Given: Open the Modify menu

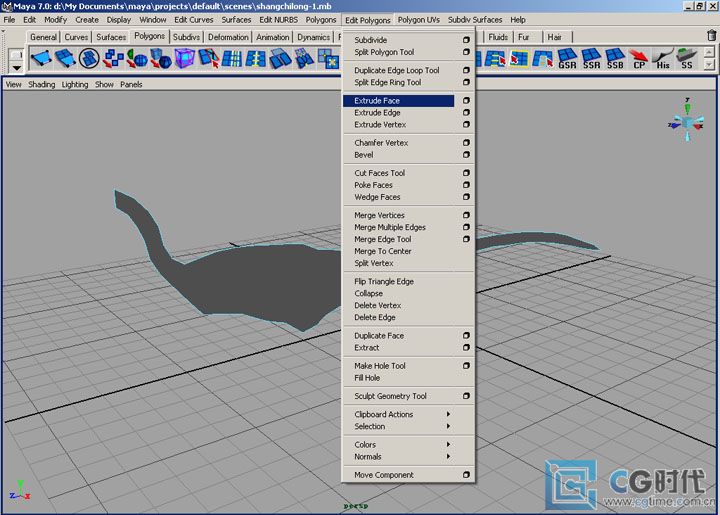Looking at the screenshot, I should click(56, 20).
